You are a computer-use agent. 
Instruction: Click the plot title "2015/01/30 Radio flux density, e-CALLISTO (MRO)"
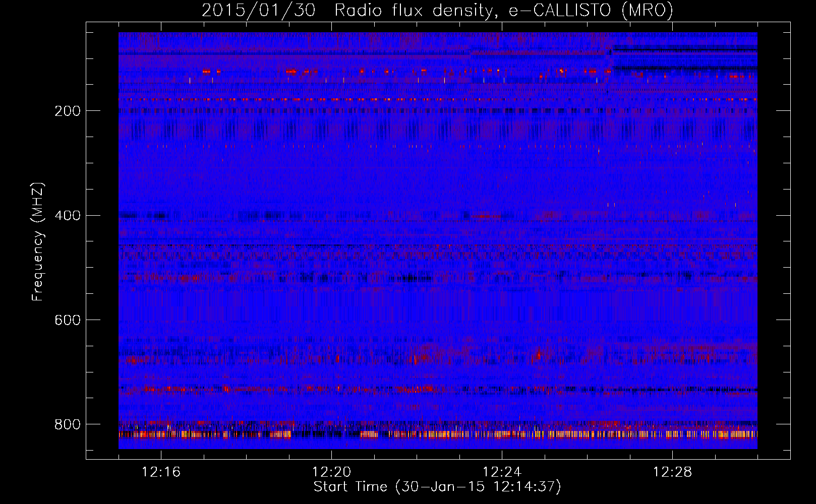[437, 10]
